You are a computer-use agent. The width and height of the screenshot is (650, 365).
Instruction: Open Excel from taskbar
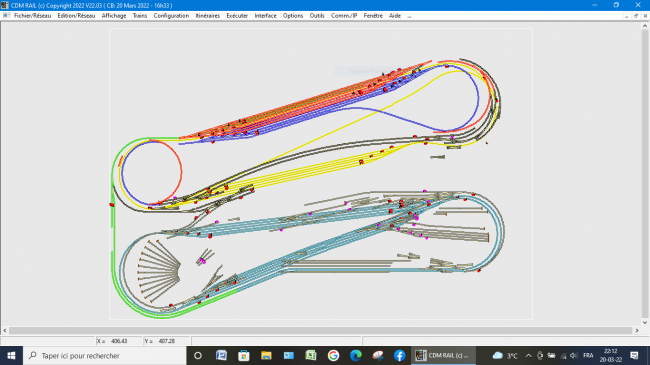tap(311, 355)
